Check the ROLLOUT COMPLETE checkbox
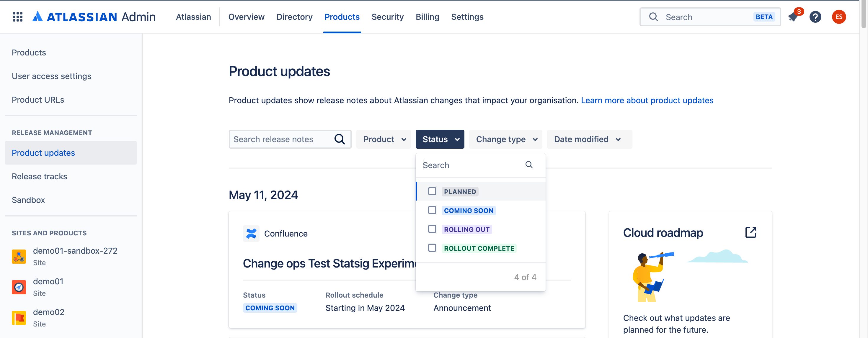The height and width of the screenshot is (338, 868). (x=432, y=248)
